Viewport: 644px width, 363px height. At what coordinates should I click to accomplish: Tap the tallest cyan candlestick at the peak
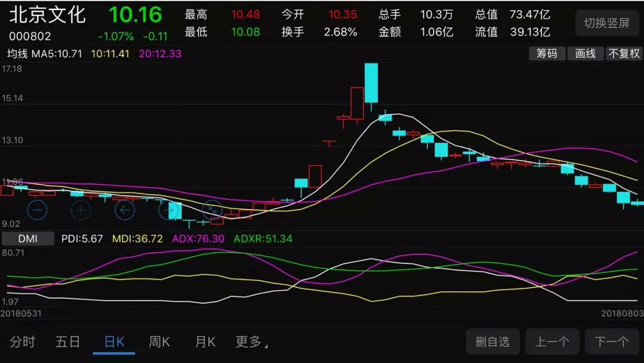371,82
